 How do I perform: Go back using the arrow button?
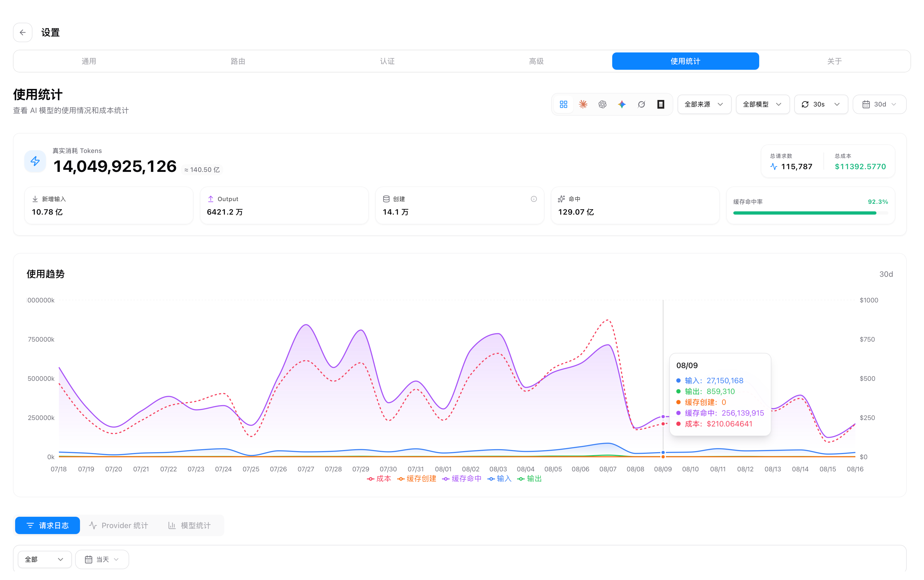click(x=23, y=33)
